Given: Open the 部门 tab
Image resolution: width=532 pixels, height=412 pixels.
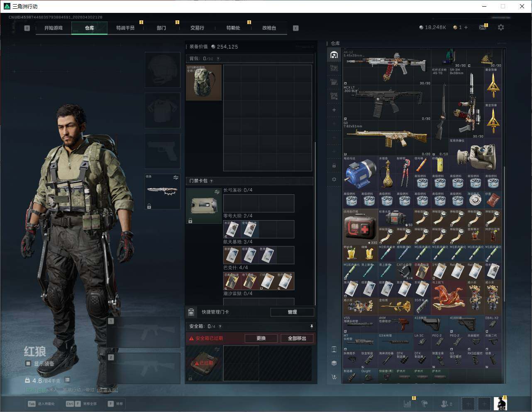Looking at the screenshot, I should (x=161, y=28).
